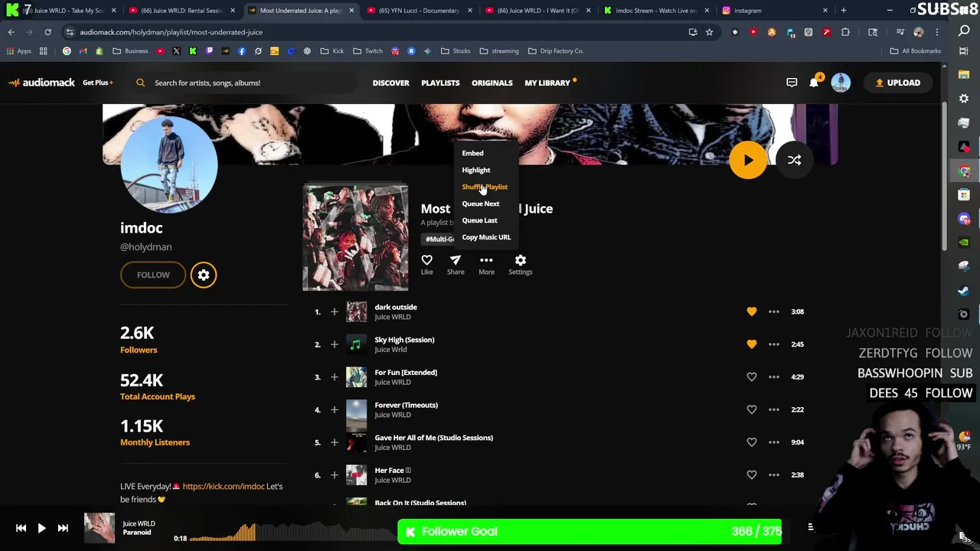Open options dots for dark outside

pos(774,311)
